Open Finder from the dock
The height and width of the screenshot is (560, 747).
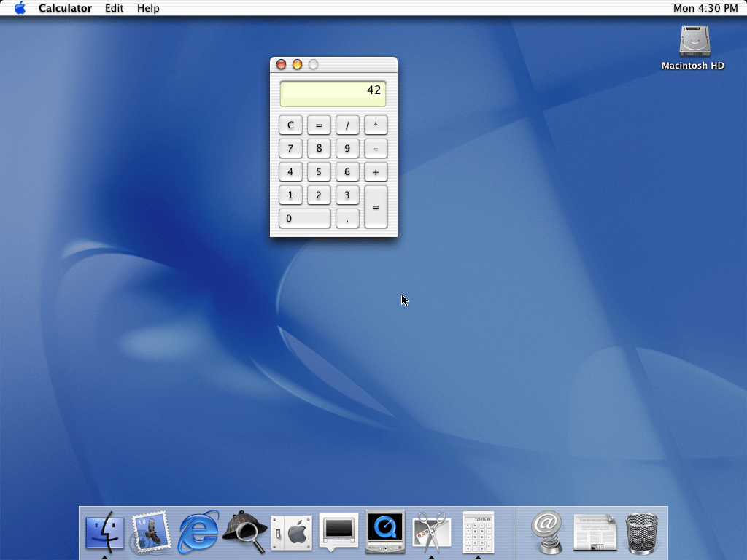click(x=105, y=532)
